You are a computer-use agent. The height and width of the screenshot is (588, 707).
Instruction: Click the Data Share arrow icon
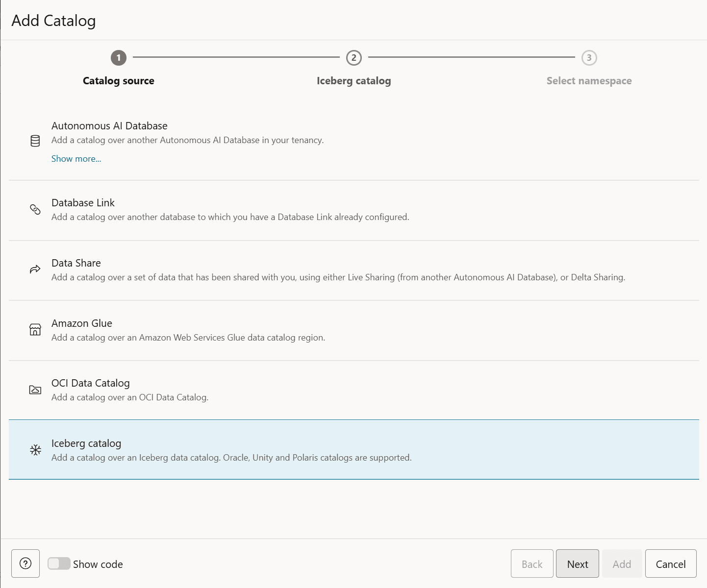35,269
